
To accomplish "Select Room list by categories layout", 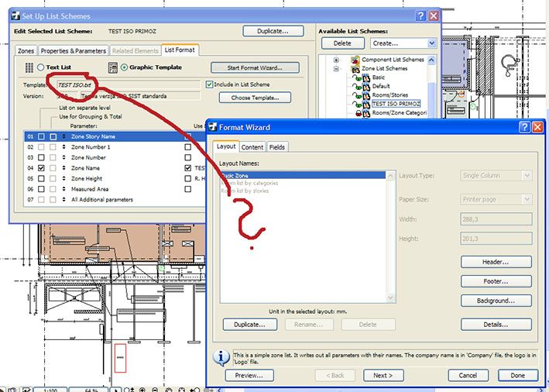I will pyautogui.click(x=249, y=183).
